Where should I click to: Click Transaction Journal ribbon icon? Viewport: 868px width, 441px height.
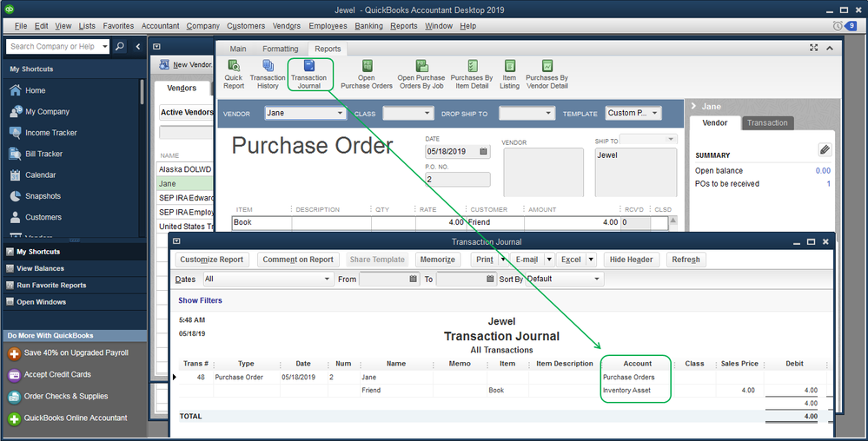point(309,74)
